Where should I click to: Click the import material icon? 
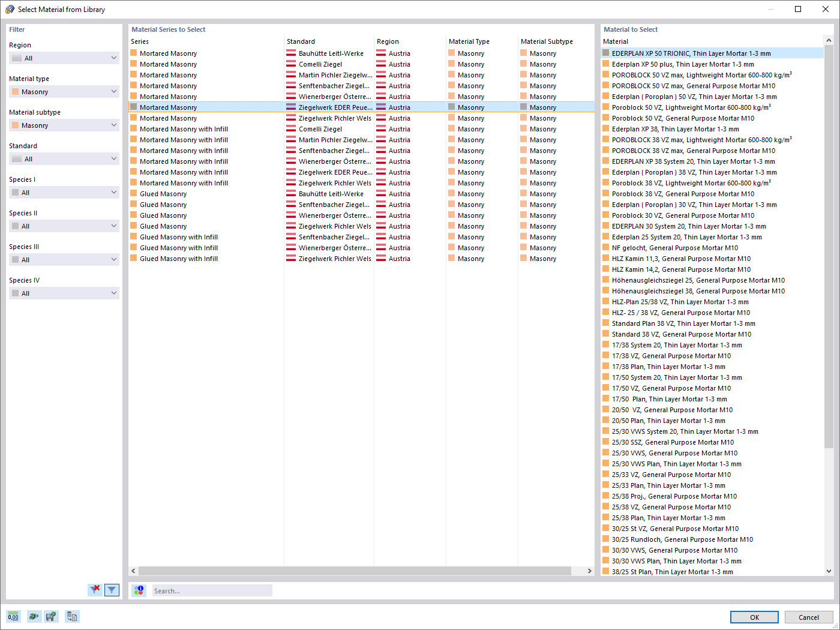coord(34,616)
